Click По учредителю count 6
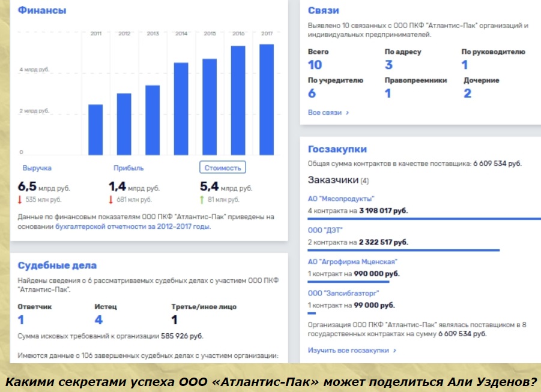The width and height of the screenshot is (541, 392). [312, 93]
